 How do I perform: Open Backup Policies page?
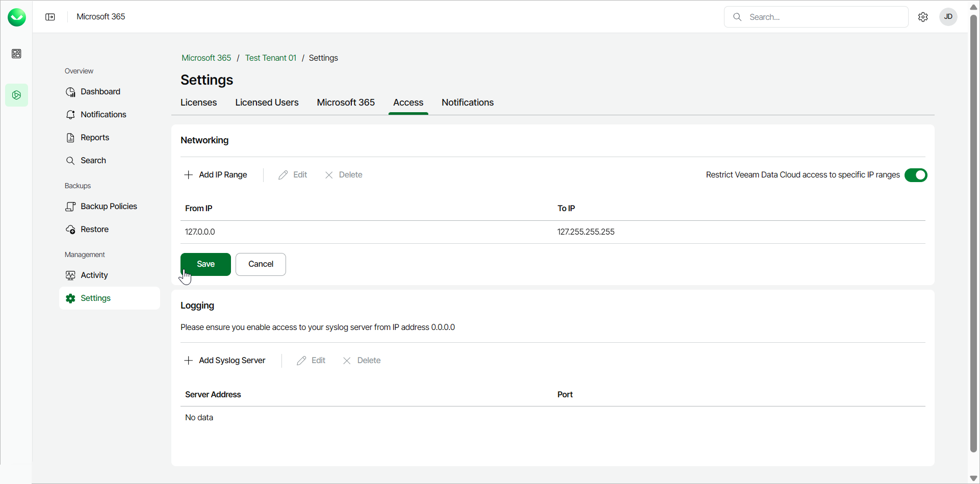[109, 207]
